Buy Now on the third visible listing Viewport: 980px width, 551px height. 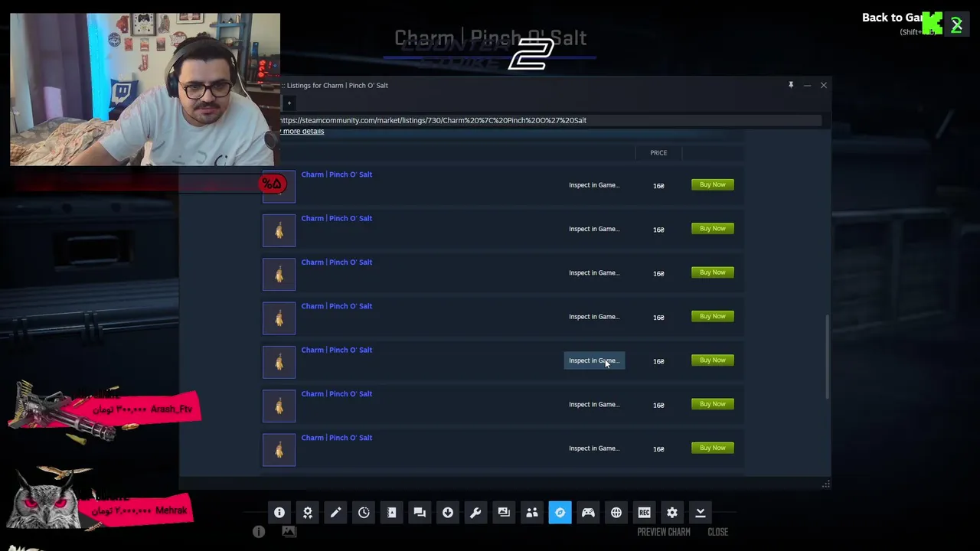pos(713,272)
